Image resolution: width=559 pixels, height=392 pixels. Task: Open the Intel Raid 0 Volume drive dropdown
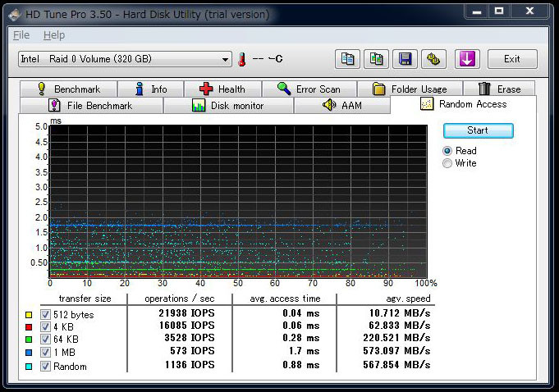point(125,59)
